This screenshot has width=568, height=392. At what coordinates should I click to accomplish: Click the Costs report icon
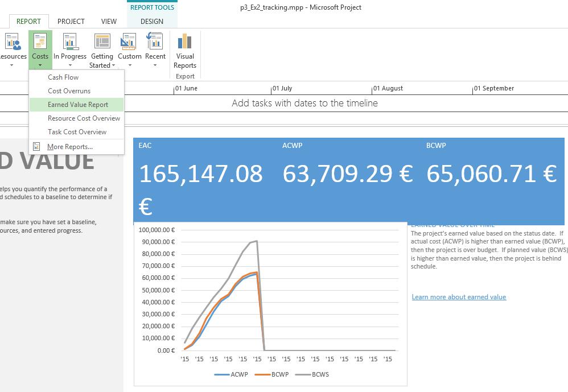point(40,42)
